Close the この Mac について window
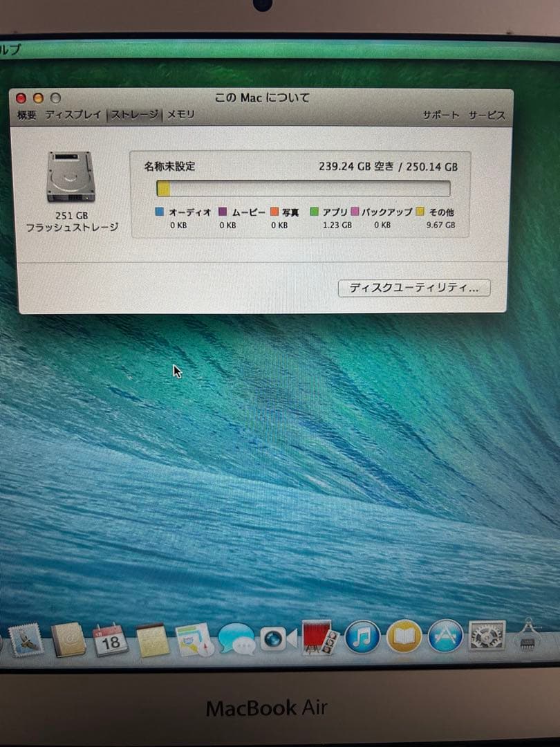Viewport: 560px width, 747px height. click(21, 98)
